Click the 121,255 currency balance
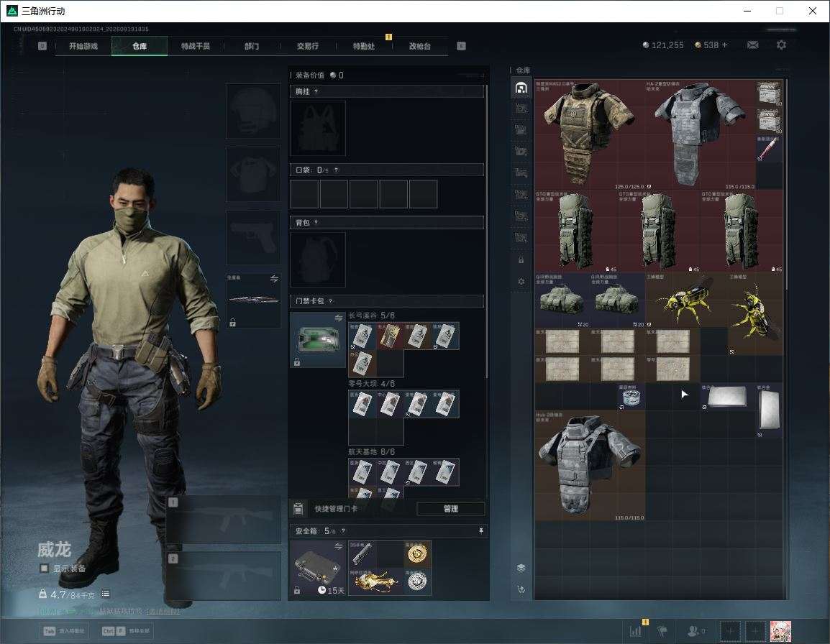 pyautogui.click(x=663, y=45)
